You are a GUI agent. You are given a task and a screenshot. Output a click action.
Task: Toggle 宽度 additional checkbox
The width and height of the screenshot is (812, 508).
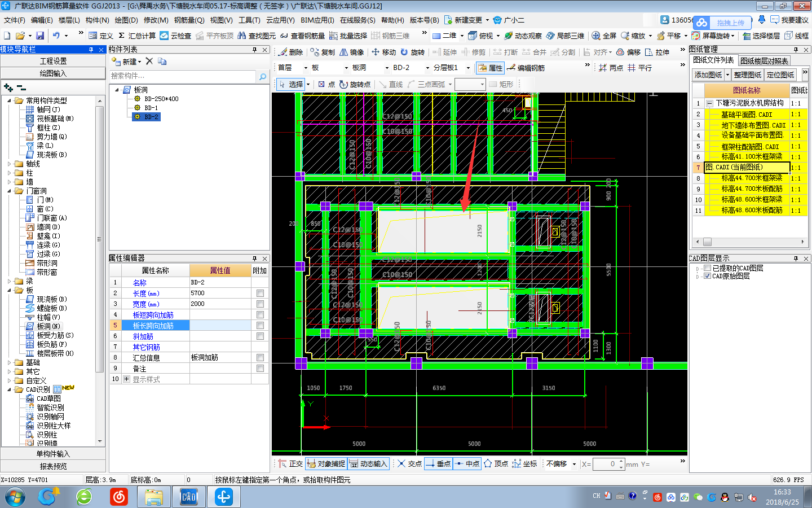(260, 304)
